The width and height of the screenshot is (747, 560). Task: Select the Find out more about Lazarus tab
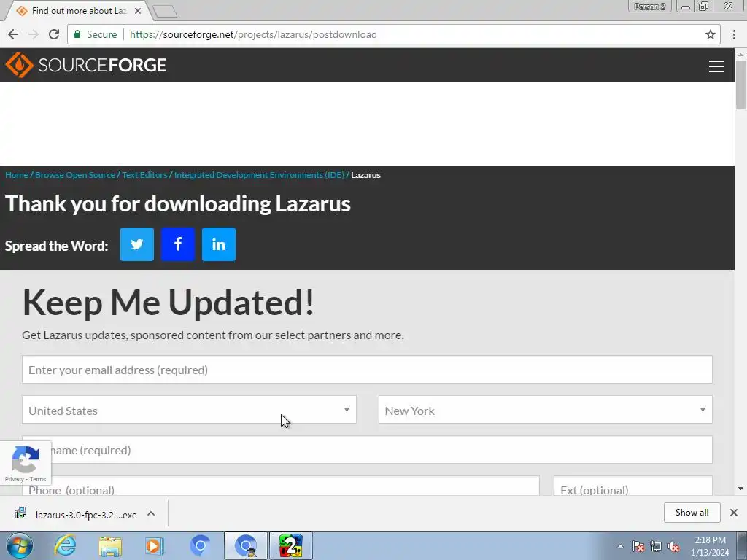pyautogui.click(x=79, y=10)
